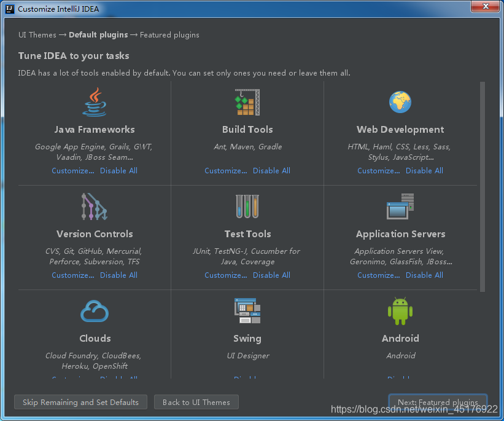This screenshot has width=504, height=421.
Task: Click the Application Servers heading
Action: (400, 234)
